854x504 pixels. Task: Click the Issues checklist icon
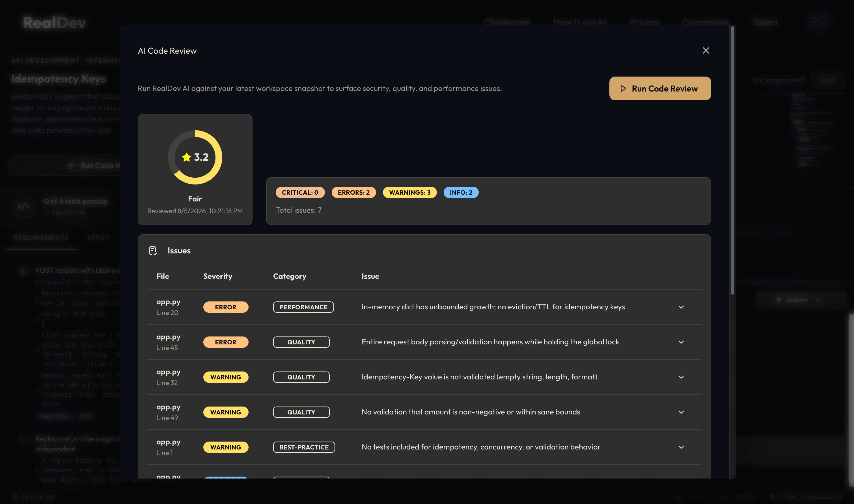pos(153,251)
